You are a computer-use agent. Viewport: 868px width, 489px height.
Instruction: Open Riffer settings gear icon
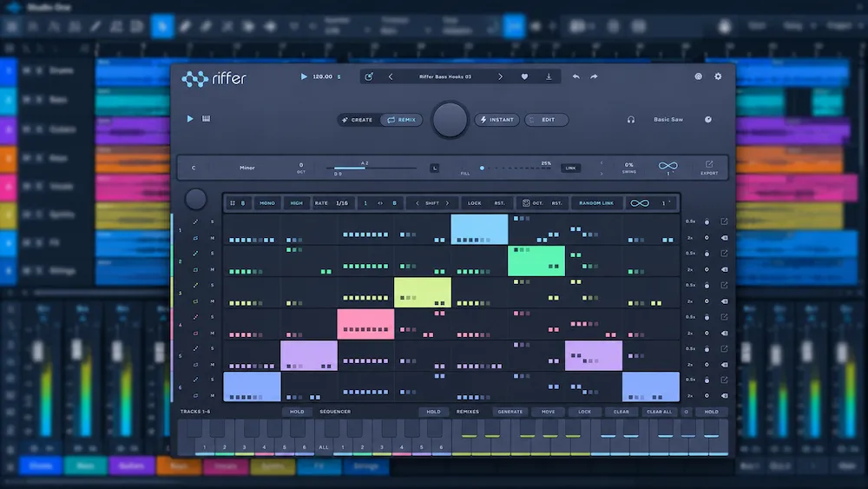(718, 76)
